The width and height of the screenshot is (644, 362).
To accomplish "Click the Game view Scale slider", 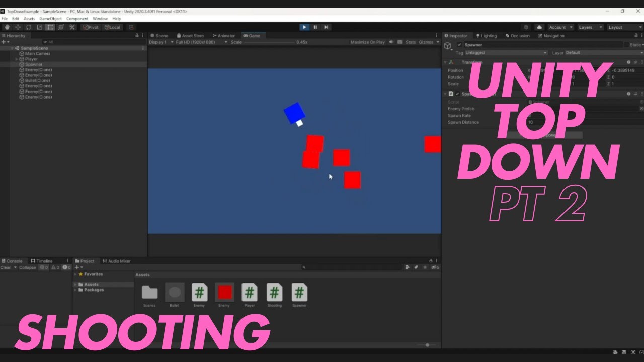I will coord(269,42).
